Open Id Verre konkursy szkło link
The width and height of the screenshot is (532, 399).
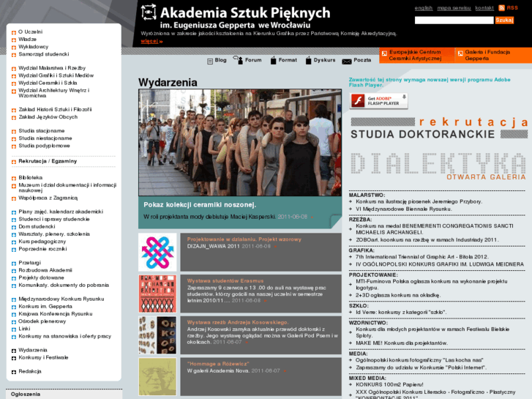pos(401,312)
